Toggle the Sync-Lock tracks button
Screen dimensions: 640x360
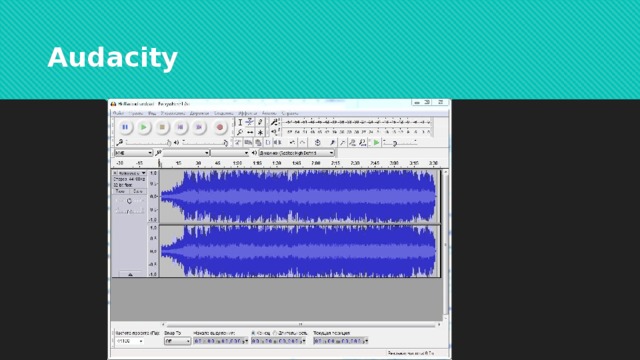click(x=318, y=142)
